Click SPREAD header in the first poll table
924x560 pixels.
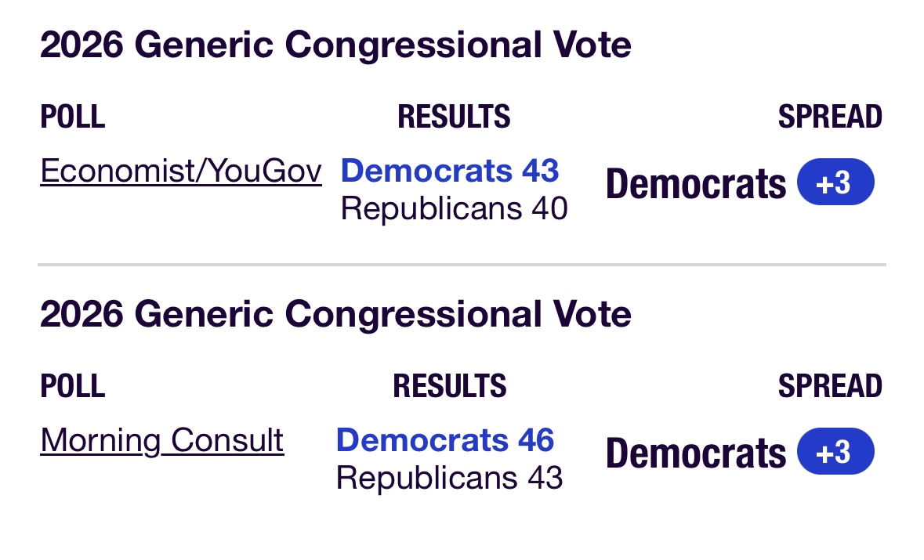pos(830,117)
